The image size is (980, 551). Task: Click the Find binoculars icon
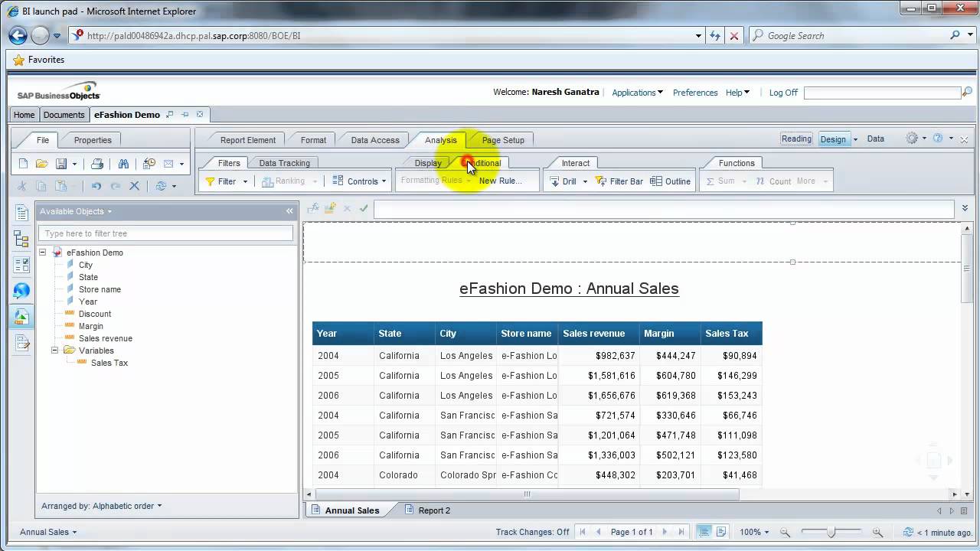[123, 164]
